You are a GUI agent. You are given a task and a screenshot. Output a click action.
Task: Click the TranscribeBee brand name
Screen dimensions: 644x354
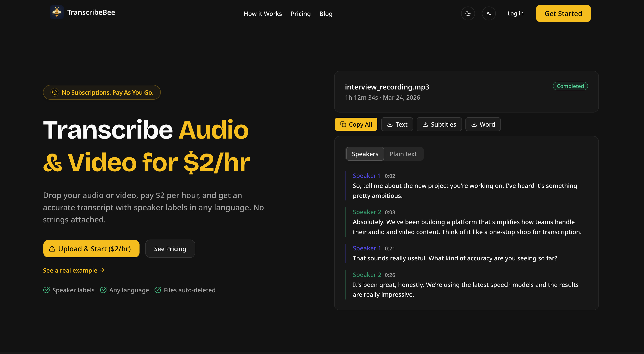91,12
